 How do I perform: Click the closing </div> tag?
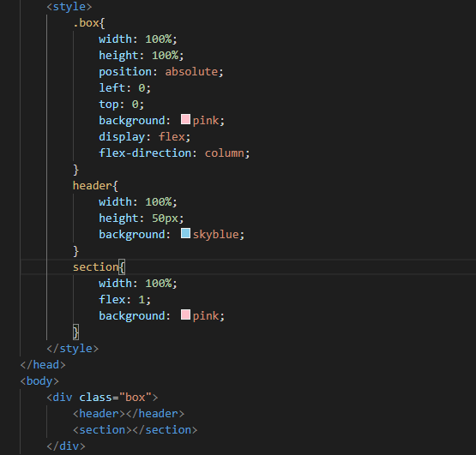[x=66, y=446]
